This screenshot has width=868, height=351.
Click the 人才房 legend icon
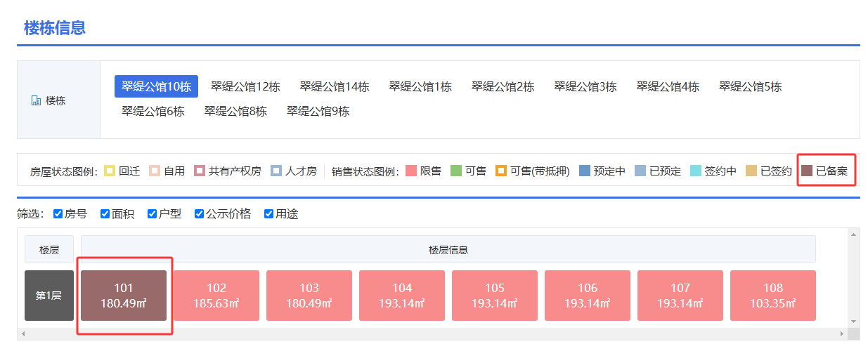coord(276,171)
